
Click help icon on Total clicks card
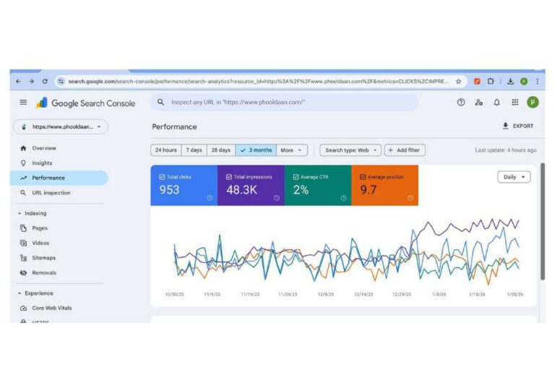point(210,198)
